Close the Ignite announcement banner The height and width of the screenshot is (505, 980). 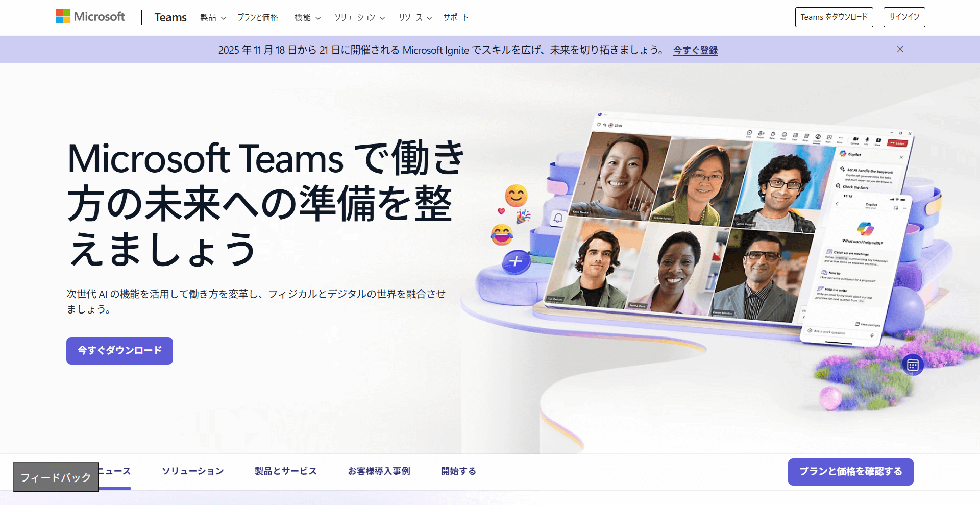pos(900,49)
